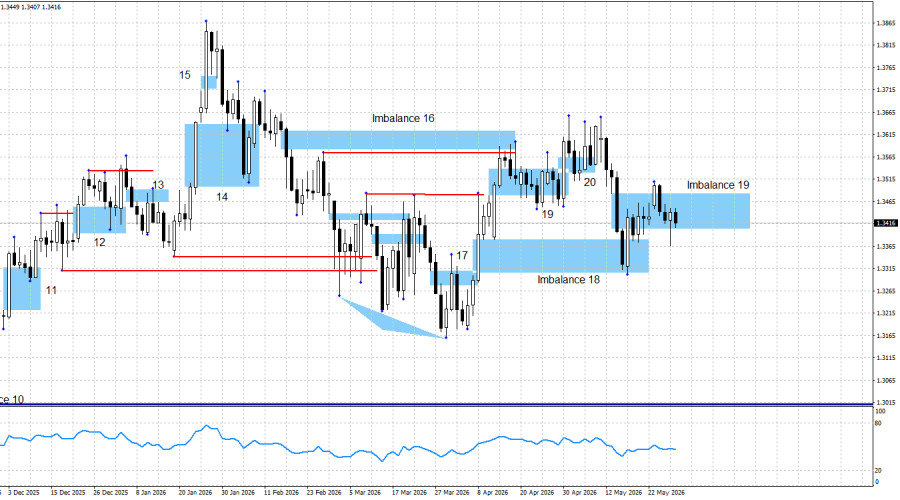Click the number label "13"

tap(158, 185)
